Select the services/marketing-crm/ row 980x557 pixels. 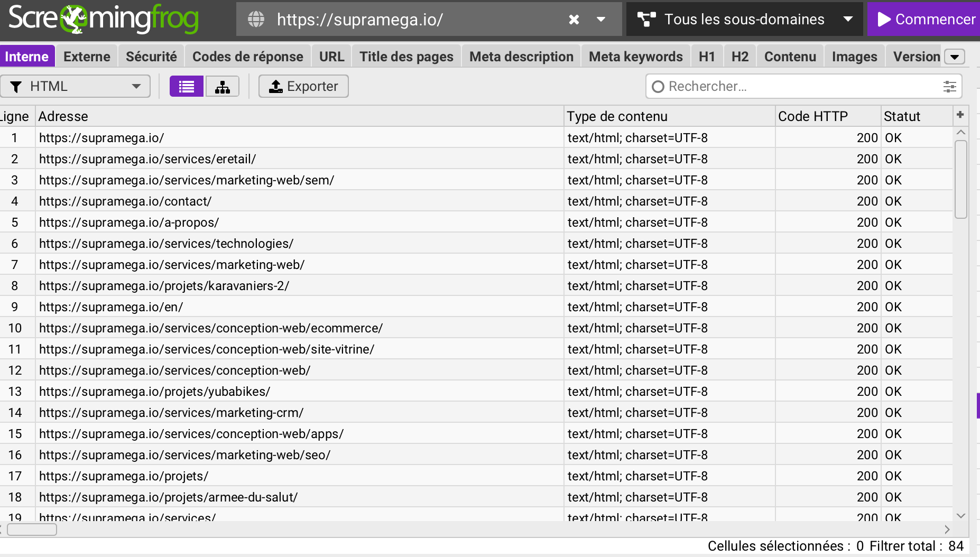[476, 412]
